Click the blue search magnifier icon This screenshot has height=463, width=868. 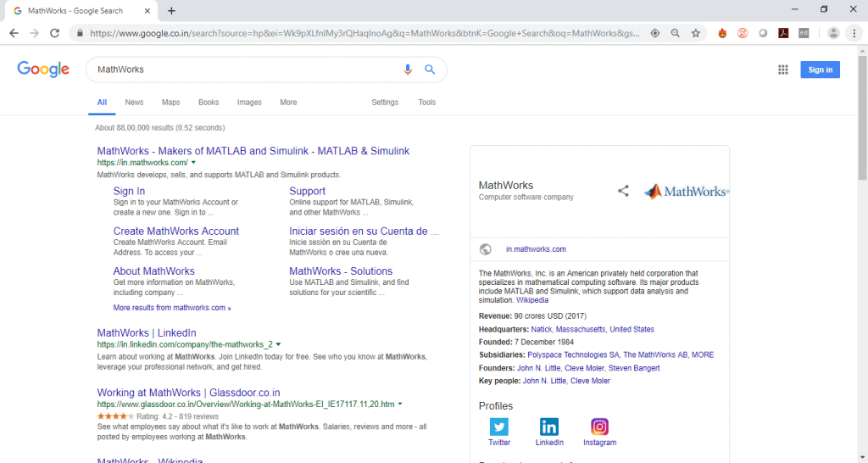coord(430,70)
